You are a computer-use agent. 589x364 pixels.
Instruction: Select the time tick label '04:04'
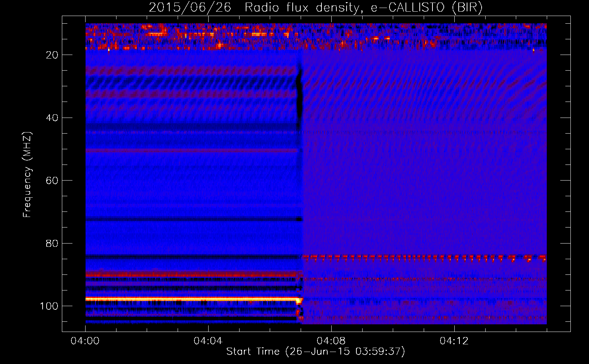(208, 341)
